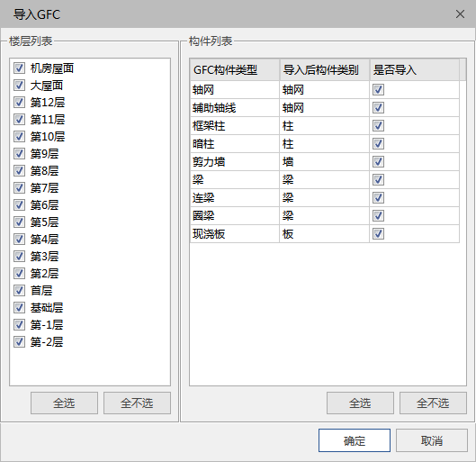Toggle the 第5层 floor checkbox
The width and height of the screenshot is (476, 462).
click(x=19, y=222)
